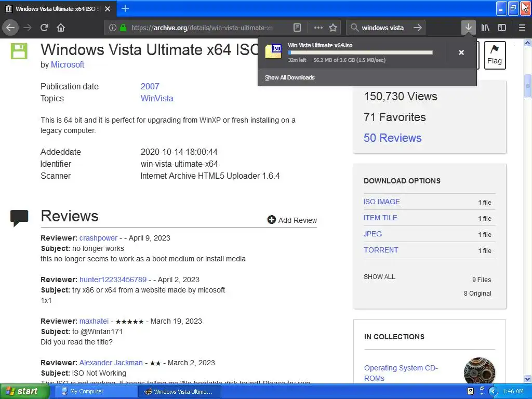Image resolution: width=532 pixels, height=399 pixels.
Task: Click the help question tray icon
Action: click(470, 391)
